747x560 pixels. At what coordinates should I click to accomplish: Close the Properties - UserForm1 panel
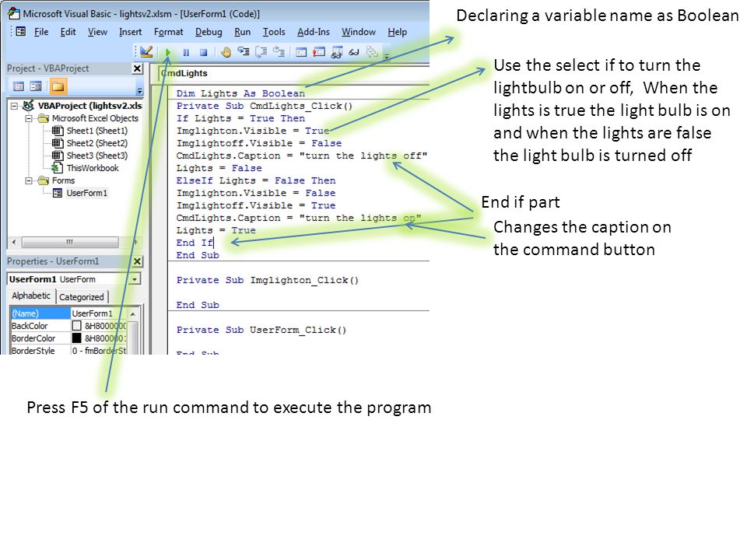137,261
